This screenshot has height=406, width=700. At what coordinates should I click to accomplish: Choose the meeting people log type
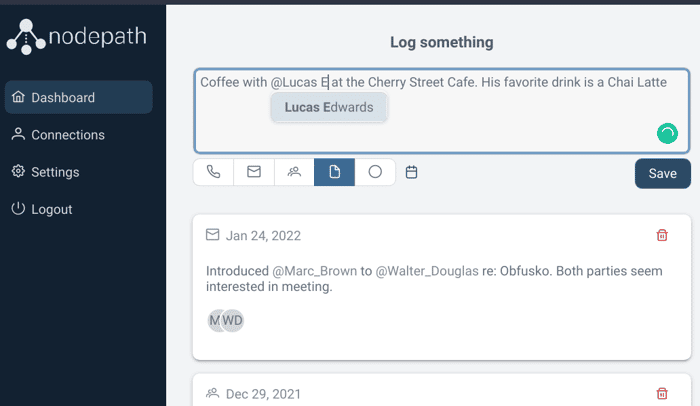click(294, 172)
